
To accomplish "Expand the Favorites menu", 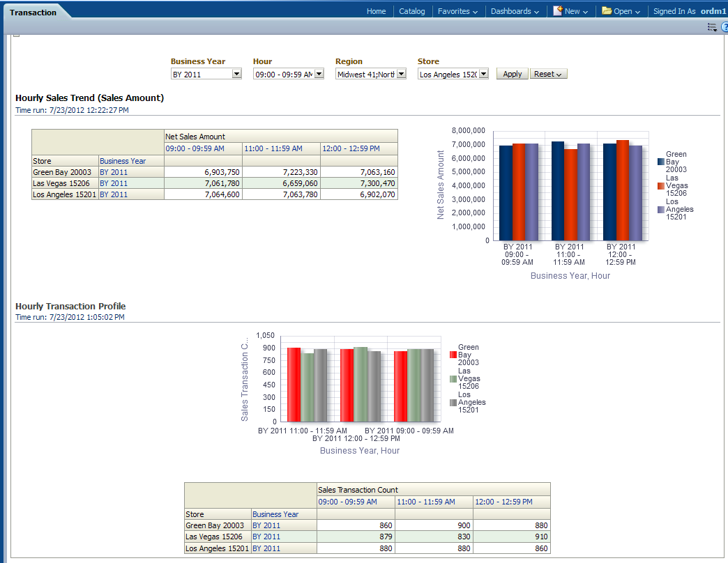I will tap(457, 11).
